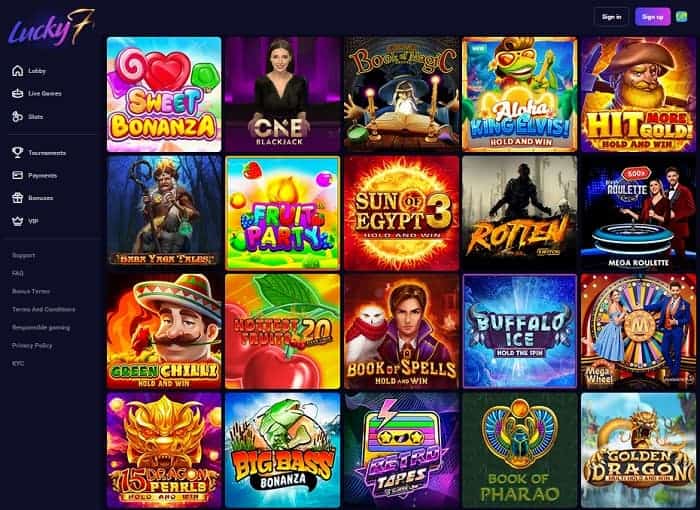Viewport: 700px width, 510px height.
Task: Play the Big Bass Bonanza game
Action: coord(283,450)
